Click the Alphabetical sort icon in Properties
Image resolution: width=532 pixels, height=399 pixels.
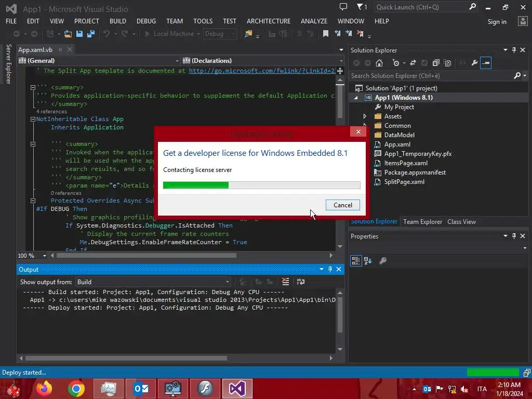[x=368, y=261]
